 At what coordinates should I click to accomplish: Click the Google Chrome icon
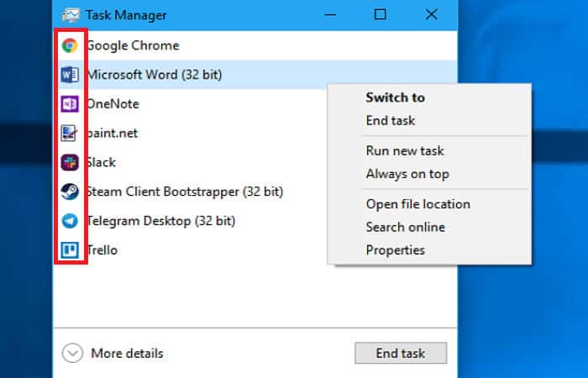tap(70, 45)
